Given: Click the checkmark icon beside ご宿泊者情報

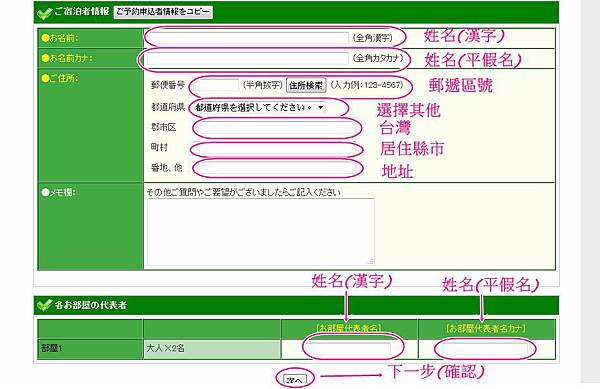Looking at the screenshot, I should click(44, 13).
